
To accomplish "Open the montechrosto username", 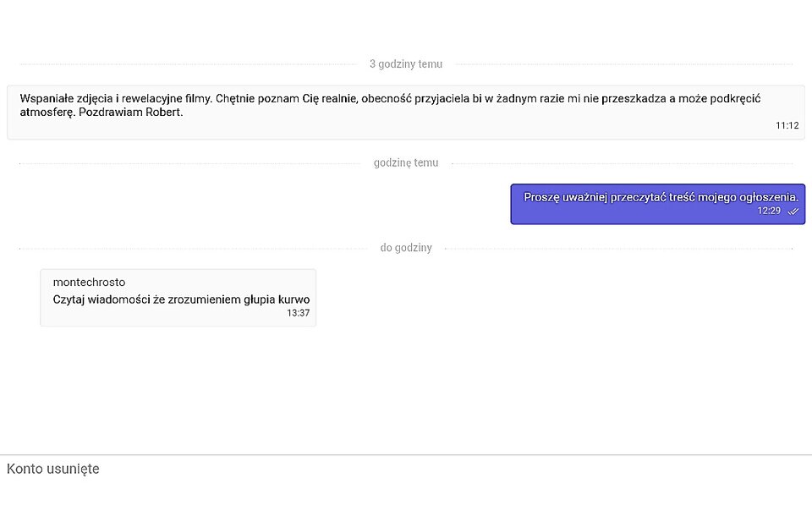I will click(89, 282).
